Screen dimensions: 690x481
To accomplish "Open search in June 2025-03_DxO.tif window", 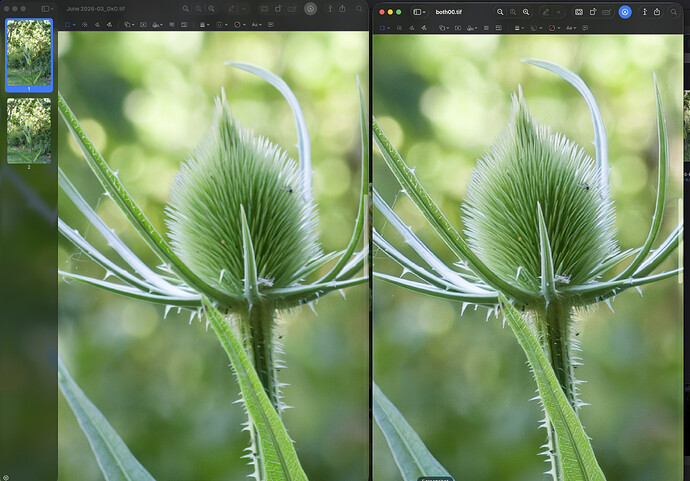I will pyautogui.click(x=359, y=9).
